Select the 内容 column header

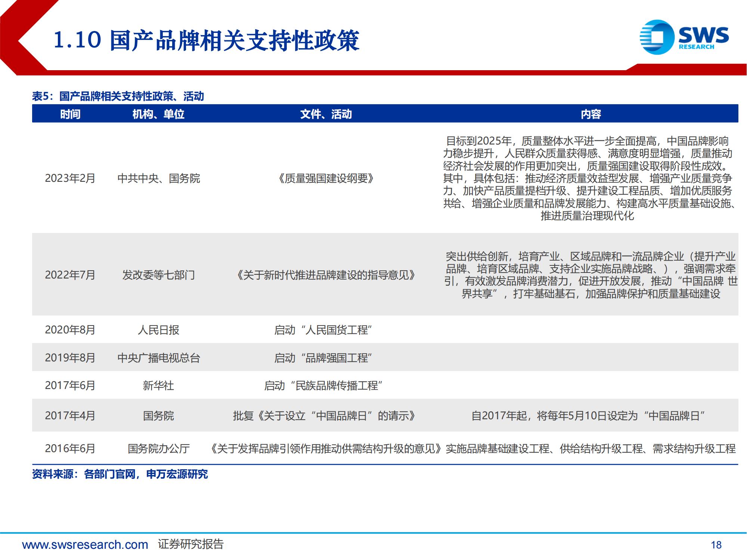pyautogui.click(x=591, y=114)
